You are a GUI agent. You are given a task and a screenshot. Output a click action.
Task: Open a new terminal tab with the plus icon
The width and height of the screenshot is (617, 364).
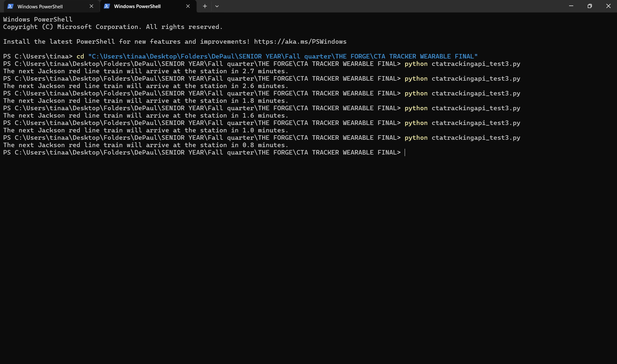point(205,6)
